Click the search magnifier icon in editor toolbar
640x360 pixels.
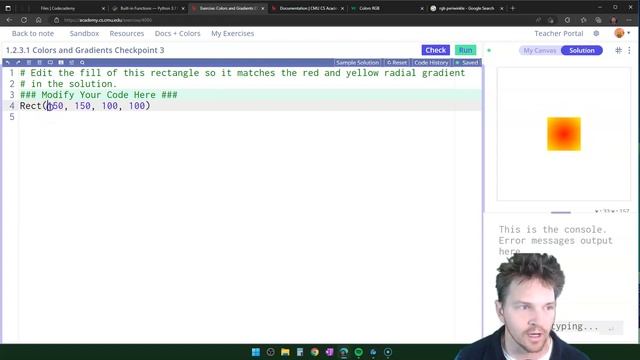[x=82, y=62]
